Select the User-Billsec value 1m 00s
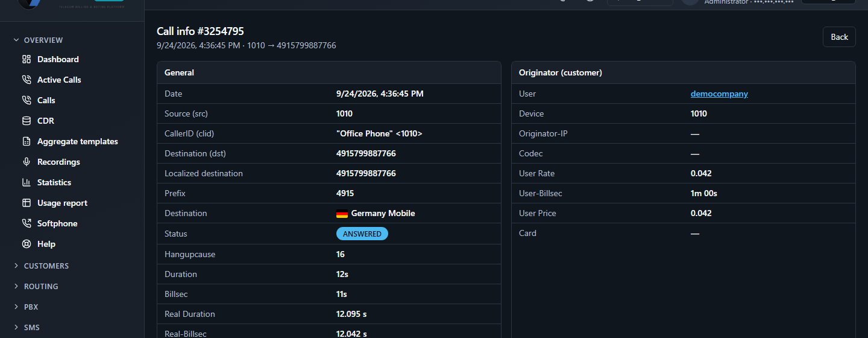This screenshot has height=338, width=868. click(x=704, y=193)
